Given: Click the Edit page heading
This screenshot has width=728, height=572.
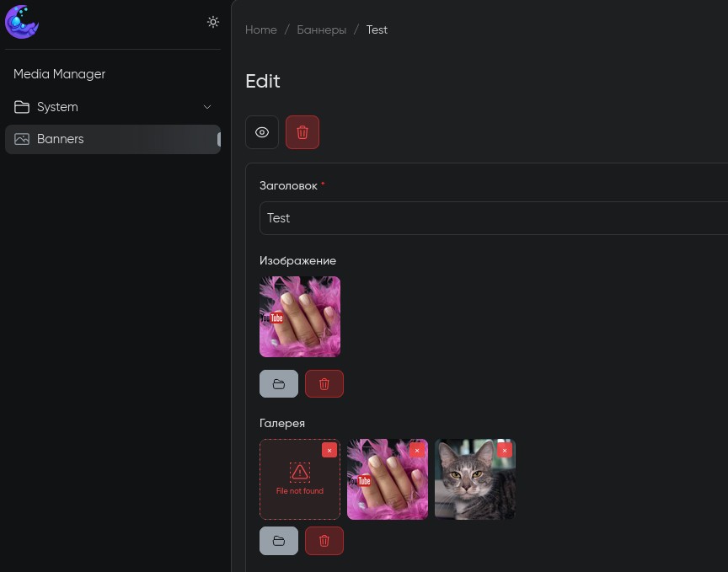Looking at the screenshot, I should (263, 81).
